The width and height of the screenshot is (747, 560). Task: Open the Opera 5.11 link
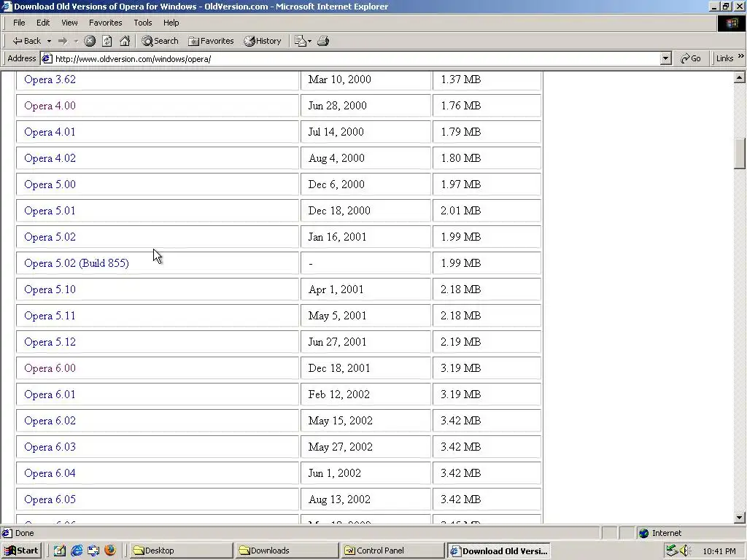50,316
